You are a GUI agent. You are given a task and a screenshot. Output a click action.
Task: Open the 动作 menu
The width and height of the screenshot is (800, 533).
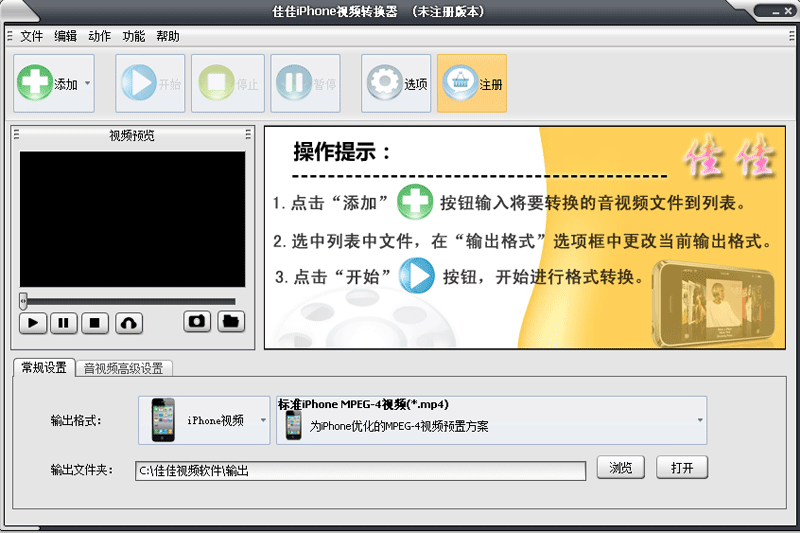99,36
